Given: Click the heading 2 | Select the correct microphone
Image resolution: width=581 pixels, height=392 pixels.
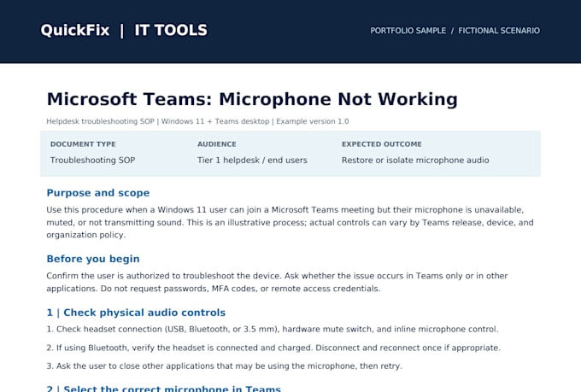Looking at the screenshot, I should point(163,388).
